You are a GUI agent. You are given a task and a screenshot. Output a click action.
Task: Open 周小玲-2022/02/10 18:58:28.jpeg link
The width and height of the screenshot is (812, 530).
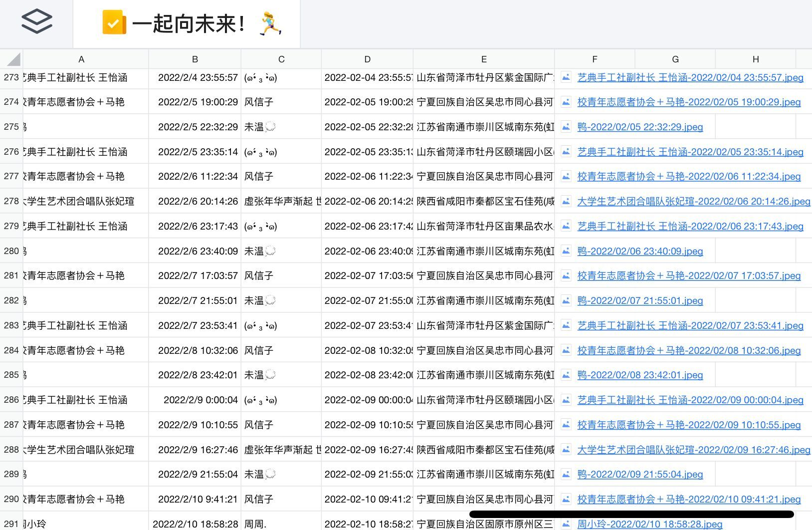click(649, 524)
